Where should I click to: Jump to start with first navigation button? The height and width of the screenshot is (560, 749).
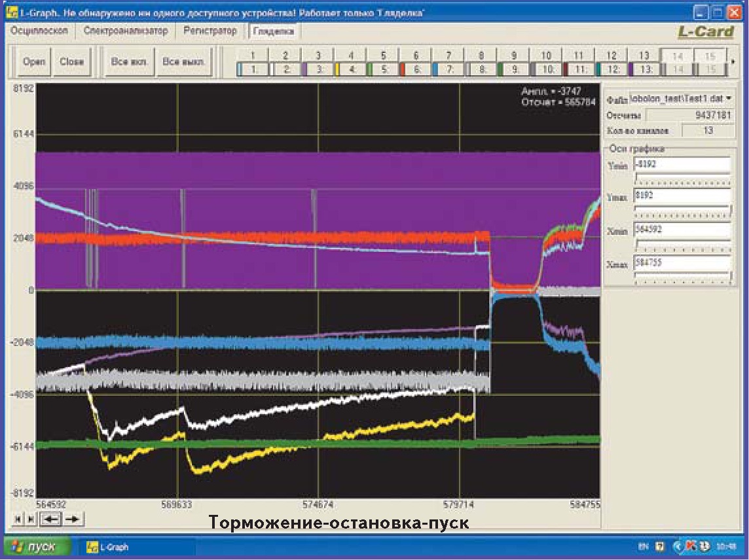(x=17, y=519)
